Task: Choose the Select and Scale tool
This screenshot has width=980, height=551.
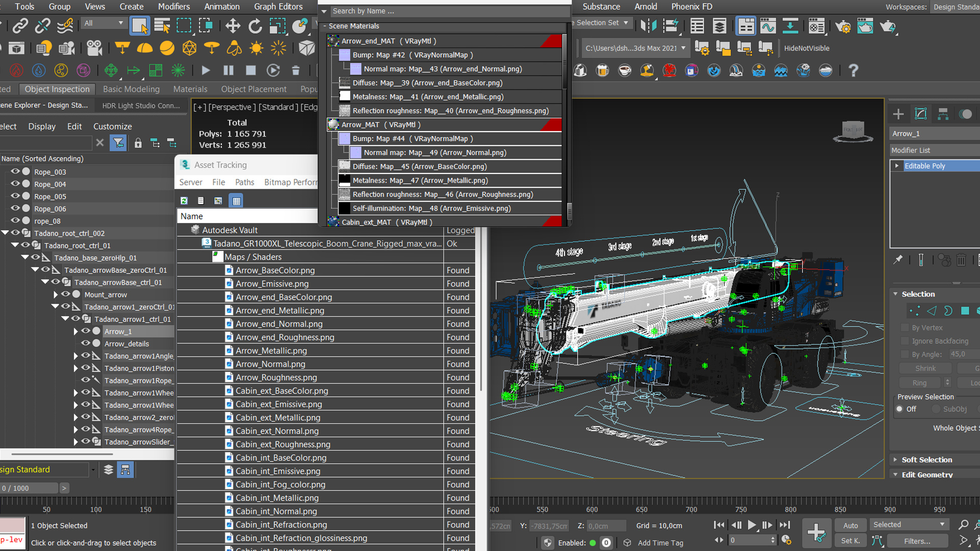Action: (277, 26)
